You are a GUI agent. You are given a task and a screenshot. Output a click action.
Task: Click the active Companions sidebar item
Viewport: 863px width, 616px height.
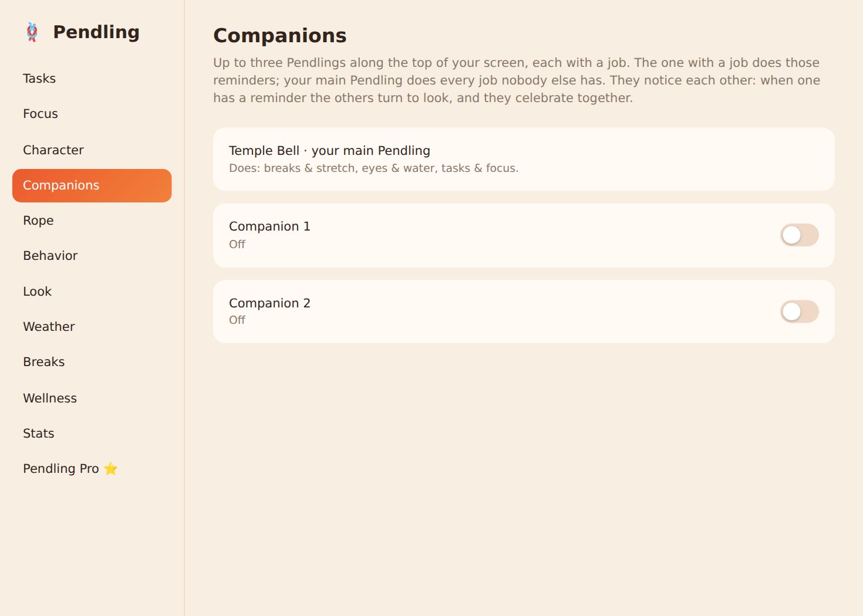point(92,185)
